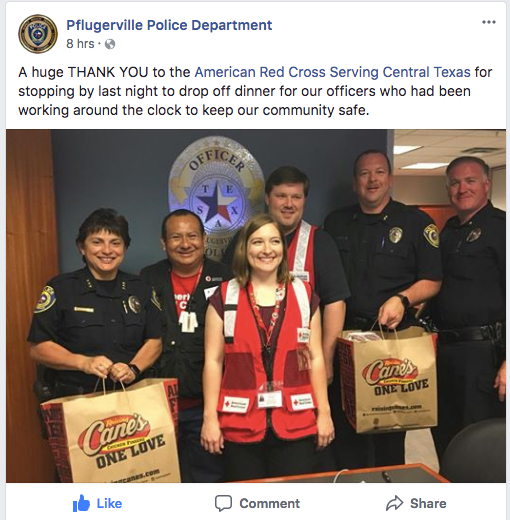Click the curved arrow share icon
Viewport: 510px width, 520px height.
click(394, 503)
